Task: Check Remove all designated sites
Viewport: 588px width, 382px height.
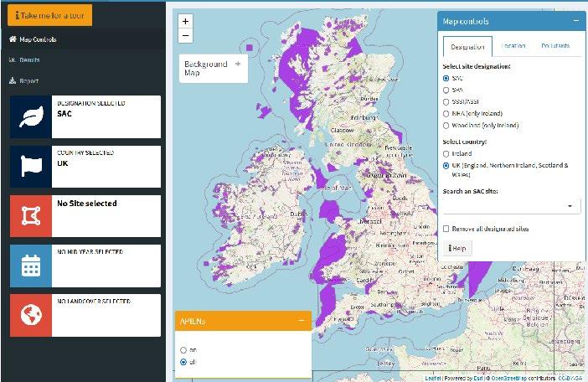Action: pos(446,229)
